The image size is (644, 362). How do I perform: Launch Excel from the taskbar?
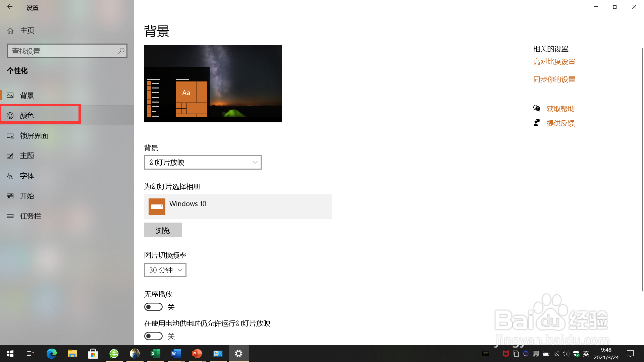(x=155, y=353)
